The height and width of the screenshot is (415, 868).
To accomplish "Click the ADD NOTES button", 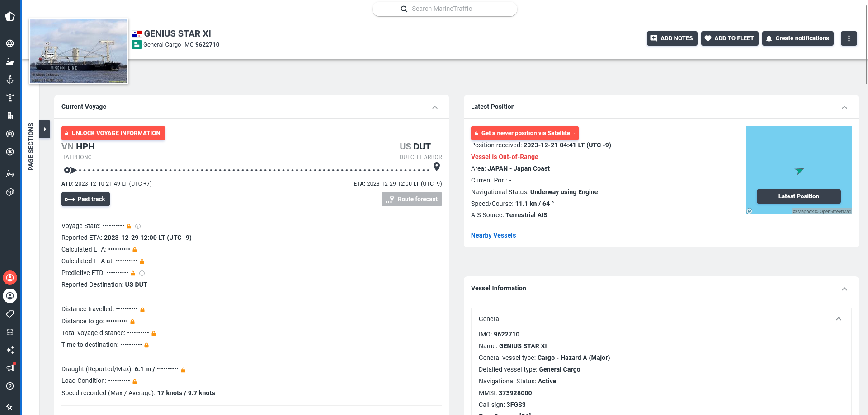I will 672,38.
